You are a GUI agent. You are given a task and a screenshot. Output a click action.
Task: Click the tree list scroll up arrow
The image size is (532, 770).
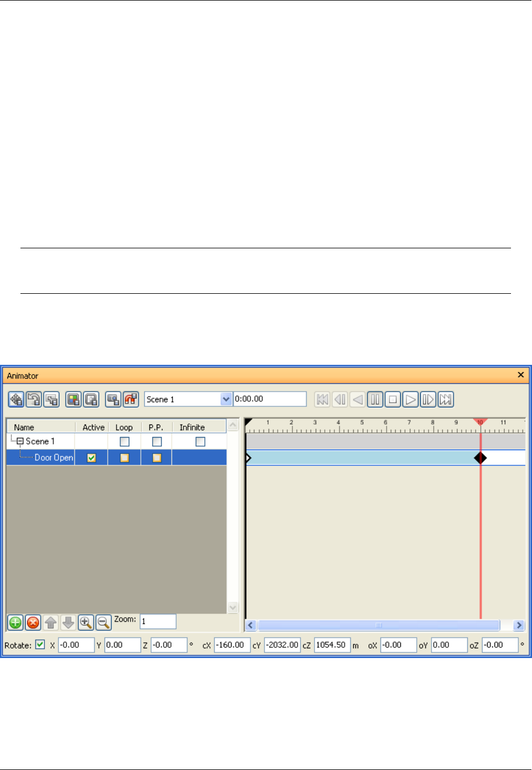pos(233,426)
